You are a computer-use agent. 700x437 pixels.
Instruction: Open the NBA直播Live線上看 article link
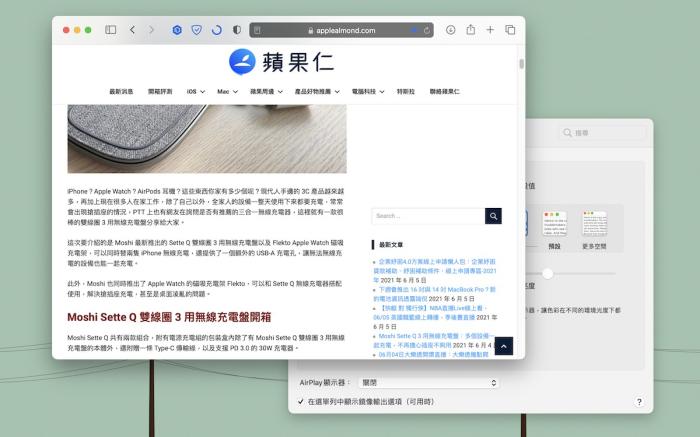(430, 312)
